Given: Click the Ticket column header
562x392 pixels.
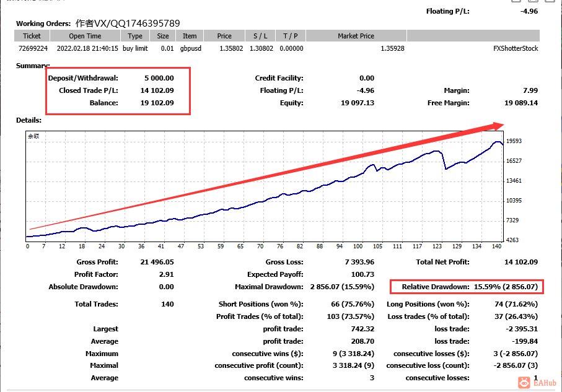Looking at the screenshot, I should 32,36.
